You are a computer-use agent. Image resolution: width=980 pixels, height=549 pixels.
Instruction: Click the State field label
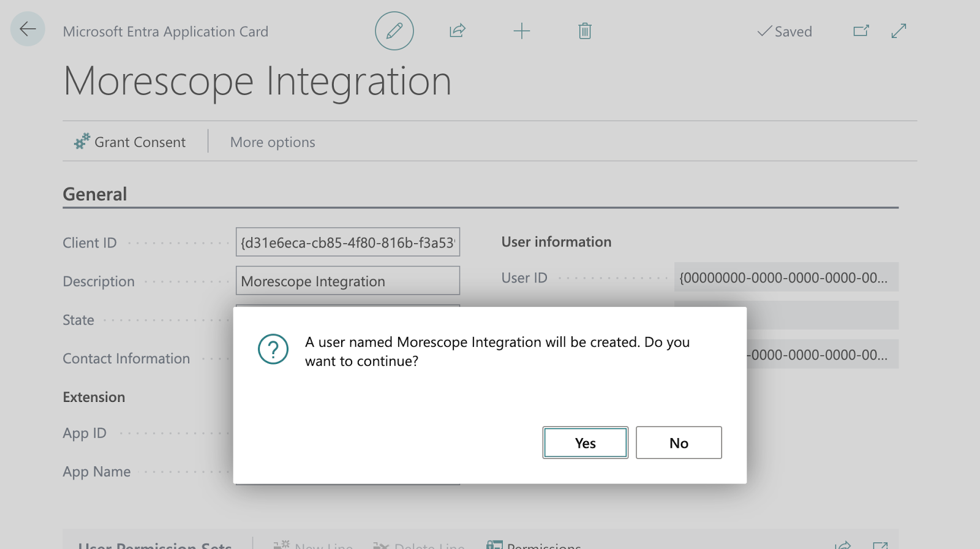tap(78, 320)
